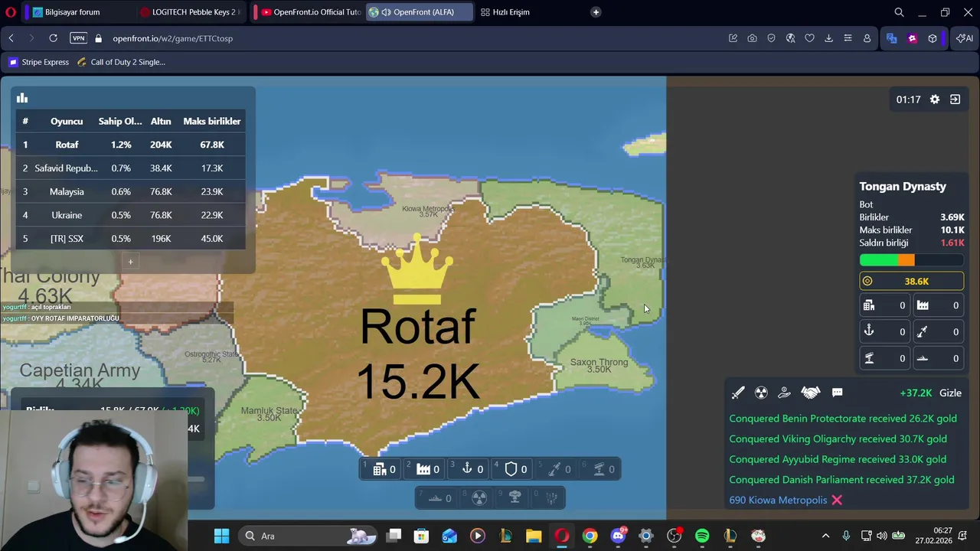Toggle the VPN badge
The width and height of the screenshot is (980, 551).
[78, 38]
